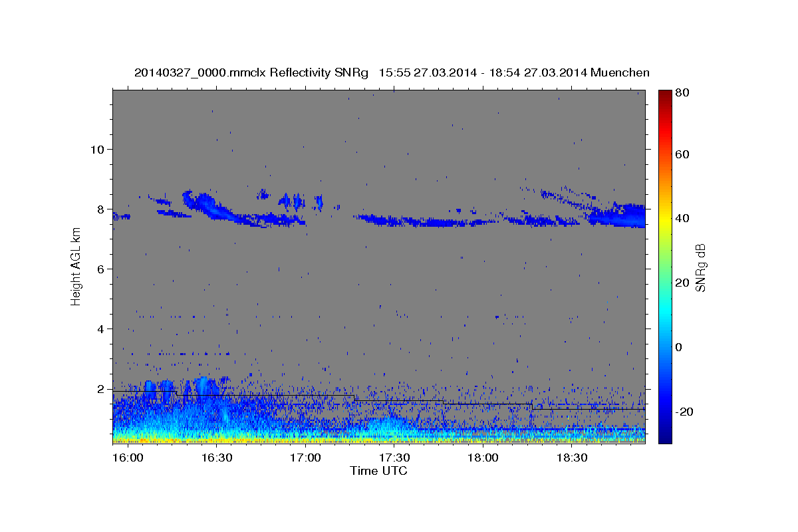Click the colorbar value 40

pos(682,218)
